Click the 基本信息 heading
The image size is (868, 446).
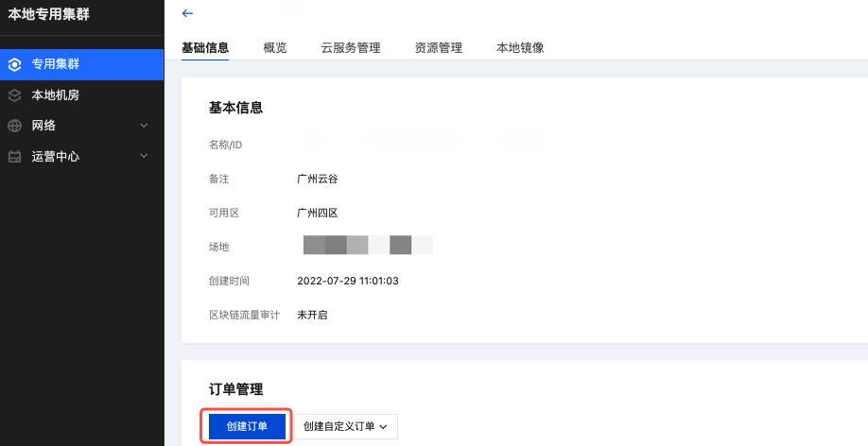pyautogui.click(x=235, y=108)
